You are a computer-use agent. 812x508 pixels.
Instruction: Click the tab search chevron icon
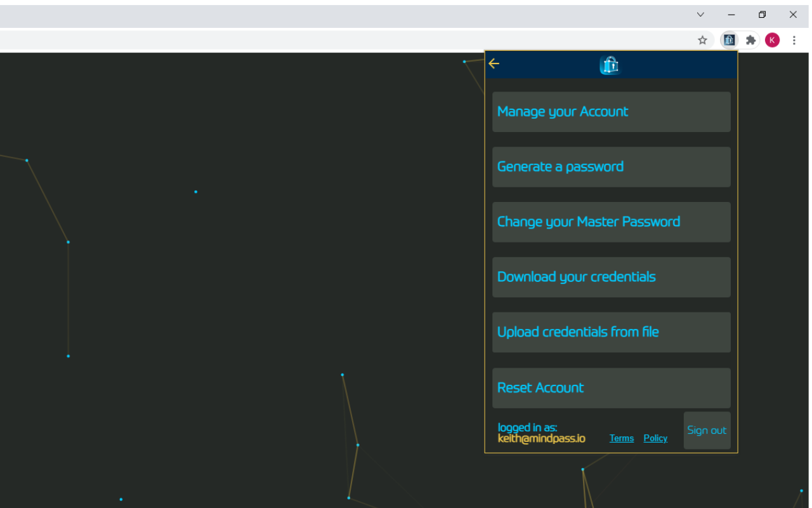point(700,14)
